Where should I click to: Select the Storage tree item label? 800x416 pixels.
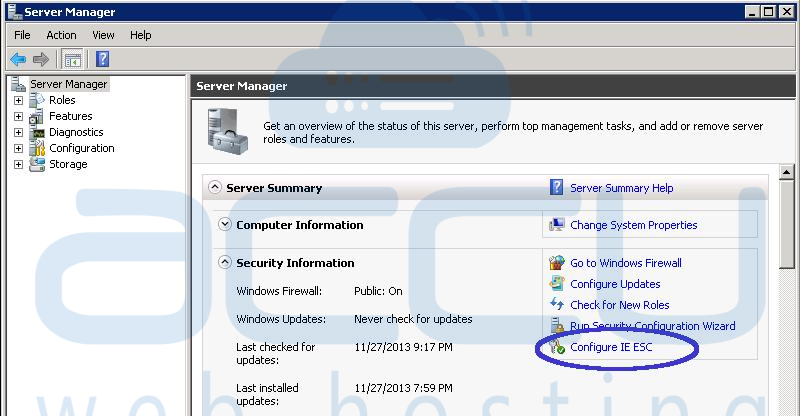click(x=68, y=164)
